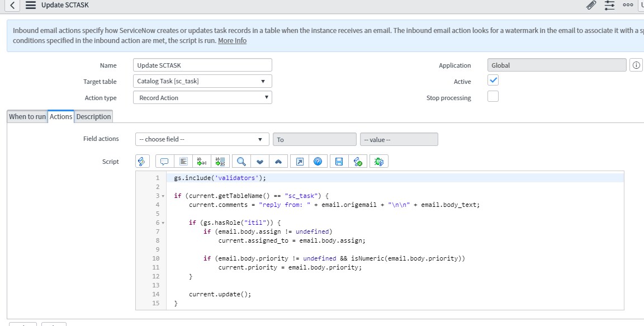The image size is (644, 326).
Task: Open the Replace All tool
Action: coord(220,162)
